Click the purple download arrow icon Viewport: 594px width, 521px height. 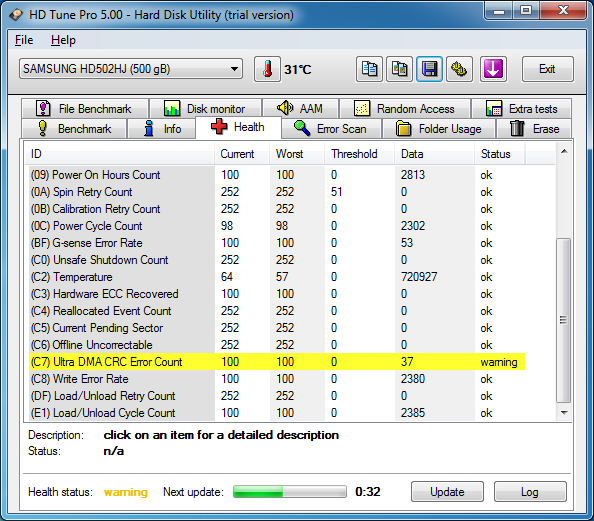493,69
